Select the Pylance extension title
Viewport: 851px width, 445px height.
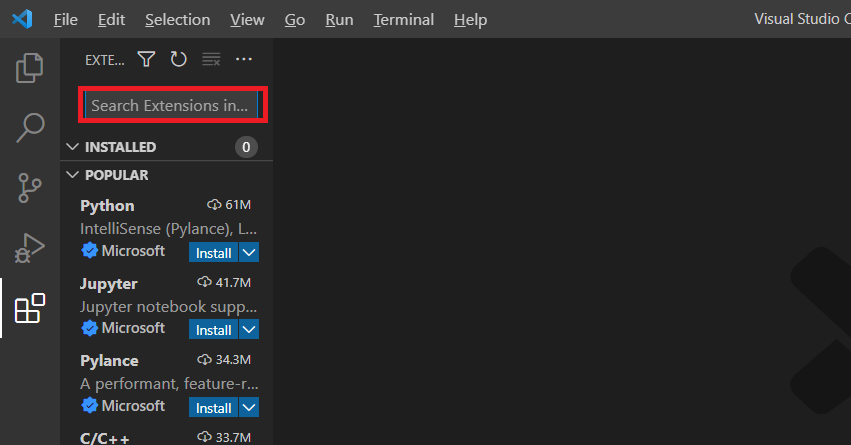click(x=109, y=361)
